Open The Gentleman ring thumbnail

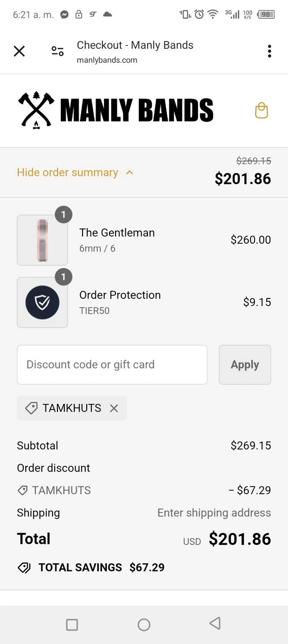pyautogui.click(x=42, y=240)
